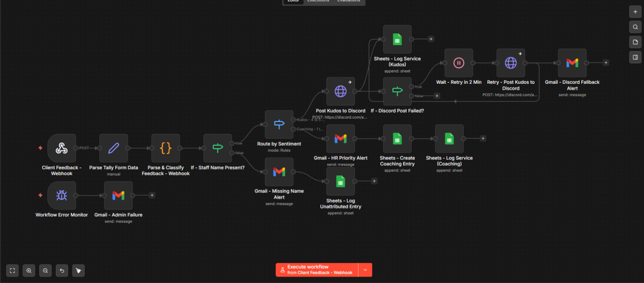This screenshot has width=644, height=283.
Task: Select the Gmail - HR Priority Alert node
Action: click(x=341, y=139)
